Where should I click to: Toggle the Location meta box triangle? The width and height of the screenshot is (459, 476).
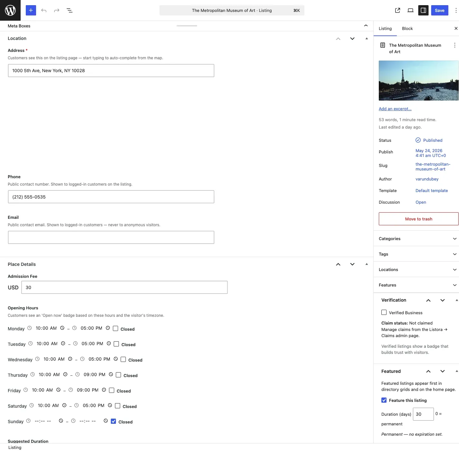click(367, 39)
